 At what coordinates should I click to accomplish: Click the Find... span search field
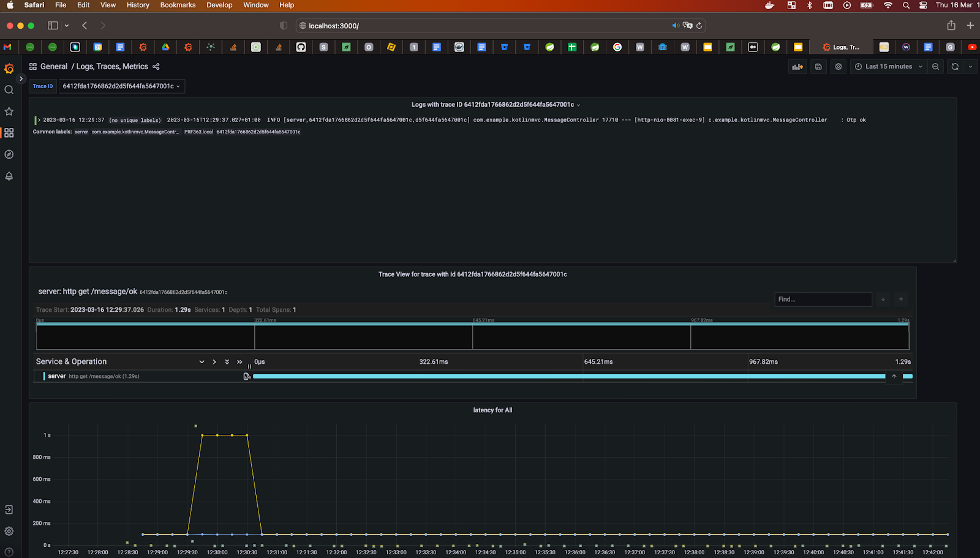(x=823, y=300)
